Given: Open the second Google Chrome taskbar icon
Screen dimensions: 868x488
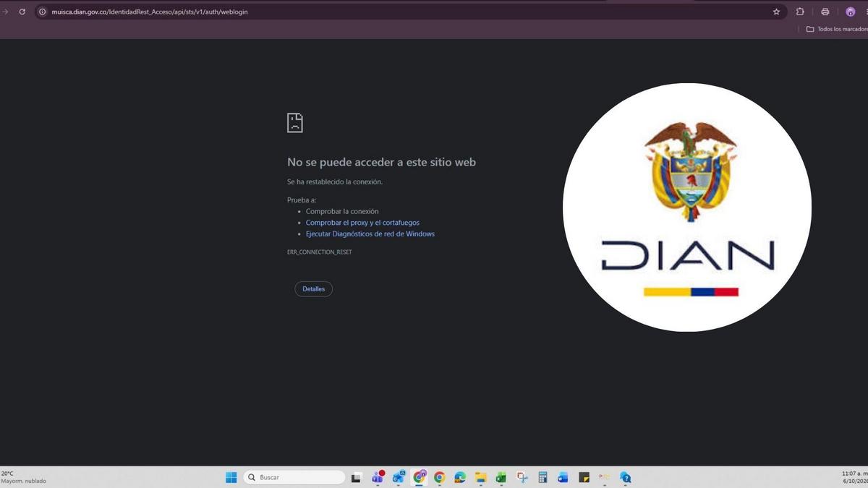Looking at the screenshot, I should tap(440, 477).
